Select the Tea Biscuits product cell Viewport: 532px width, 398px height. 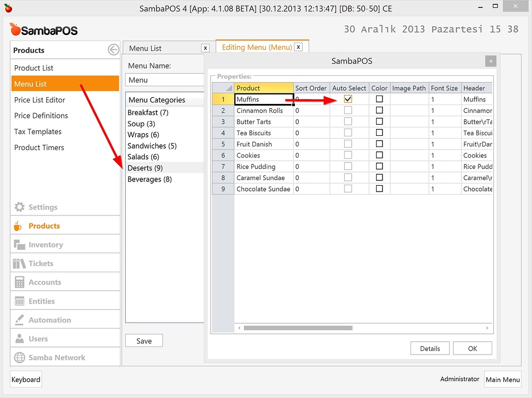point(264,133)
